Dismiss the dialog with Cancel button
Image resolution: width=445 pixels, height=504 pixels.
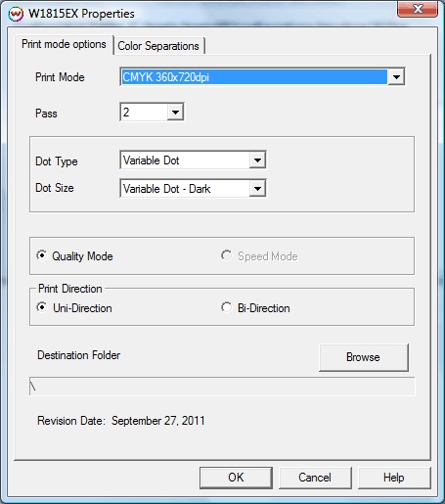(315, 478)
